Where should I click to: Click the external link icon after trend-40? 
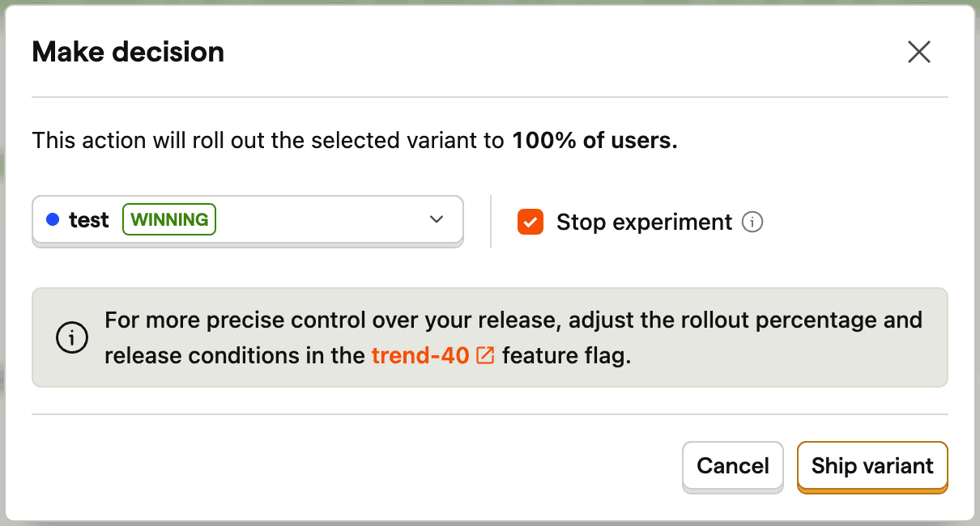click(485, 355)
